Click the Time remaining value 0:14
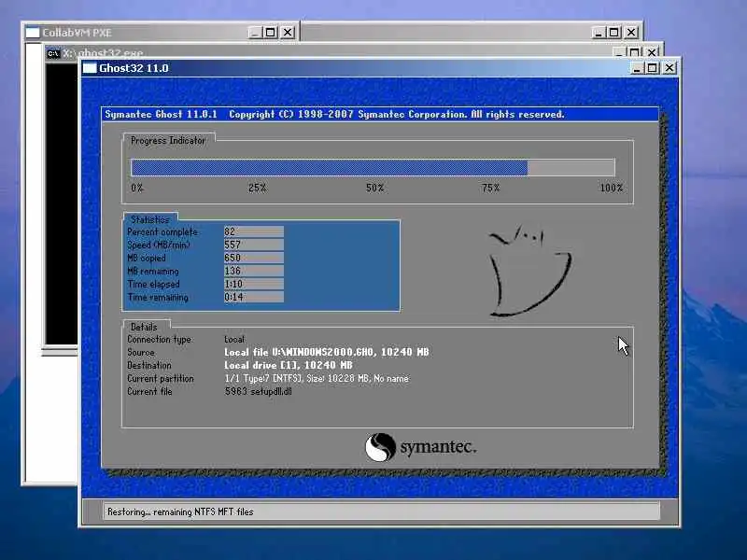Viewport: 747px width, 560px height. 253,297
